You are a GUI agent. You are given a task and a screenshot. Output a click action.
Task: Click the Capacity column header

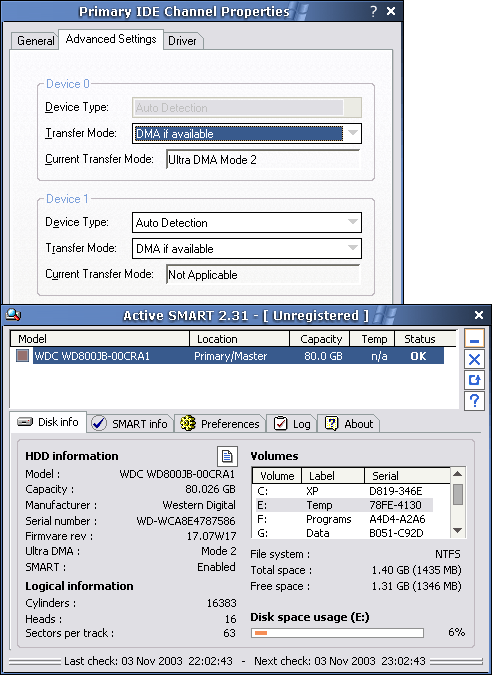[x=320, y=339]
